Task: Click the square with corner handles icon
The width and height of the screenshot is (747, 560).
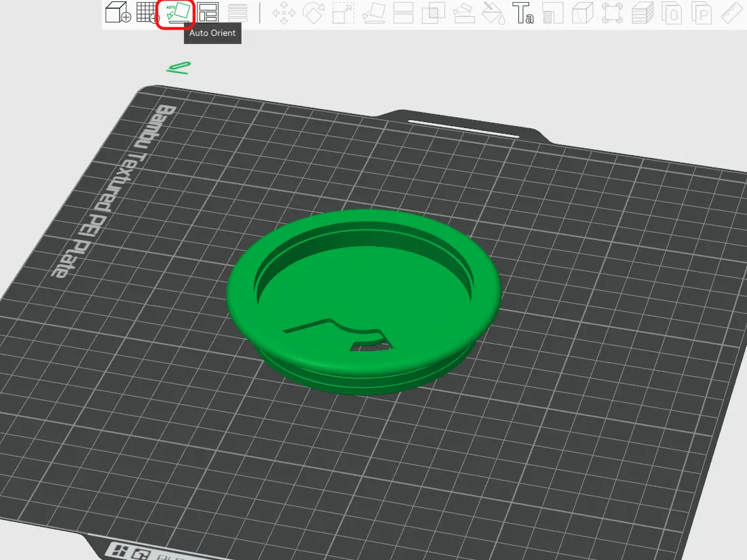Action: point(612,13)
